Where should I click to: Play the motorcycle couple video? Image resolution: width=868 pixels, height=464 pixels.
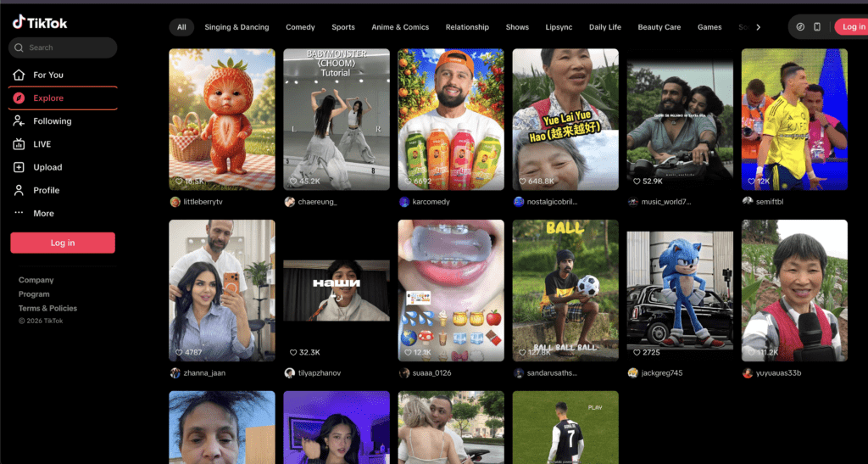point(680,120)
